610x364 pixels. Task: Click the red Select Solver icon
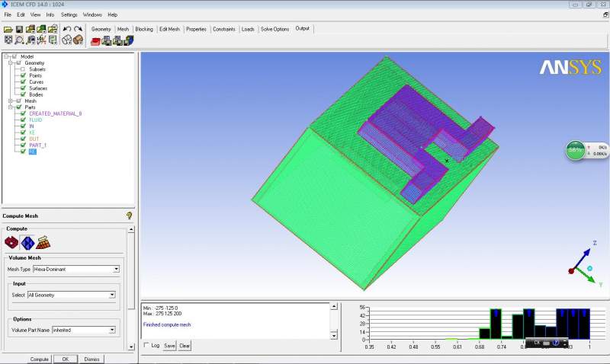click(95, 41)
